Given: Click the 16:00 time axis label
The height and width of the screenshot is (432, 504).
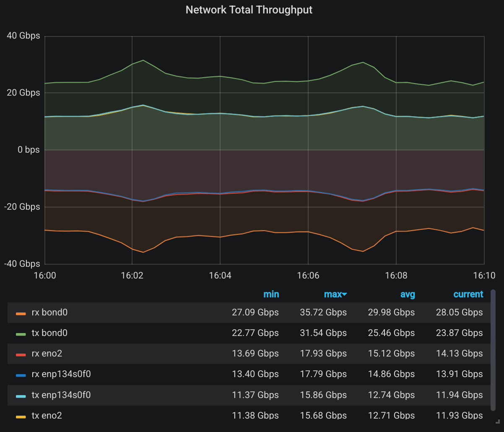Looking at the screenshot, I should pos(45,275).
